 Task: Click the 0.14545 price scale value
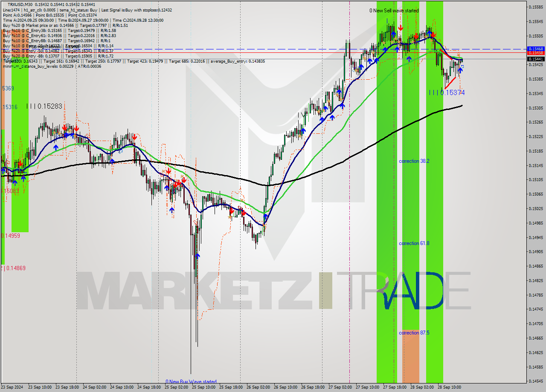(536, 381)
